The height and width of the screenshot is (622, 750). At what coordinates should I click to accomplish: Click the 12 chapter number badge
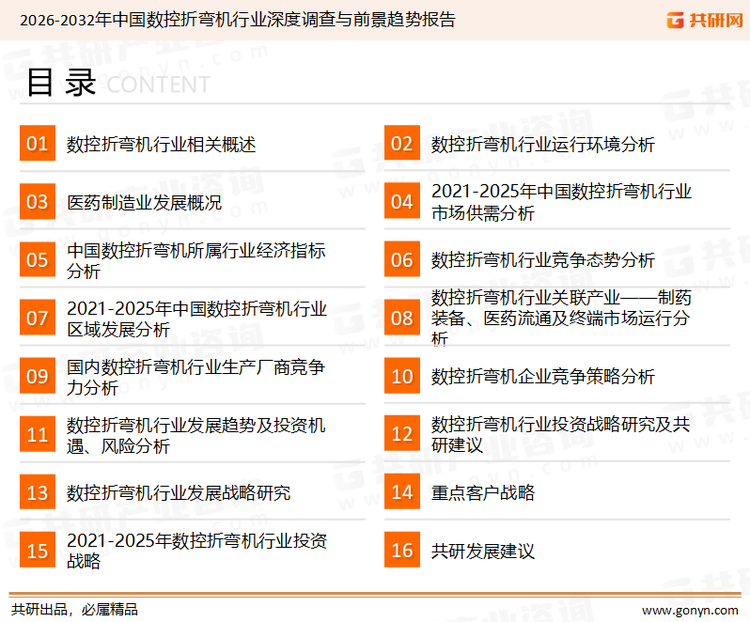click(402, 434)
